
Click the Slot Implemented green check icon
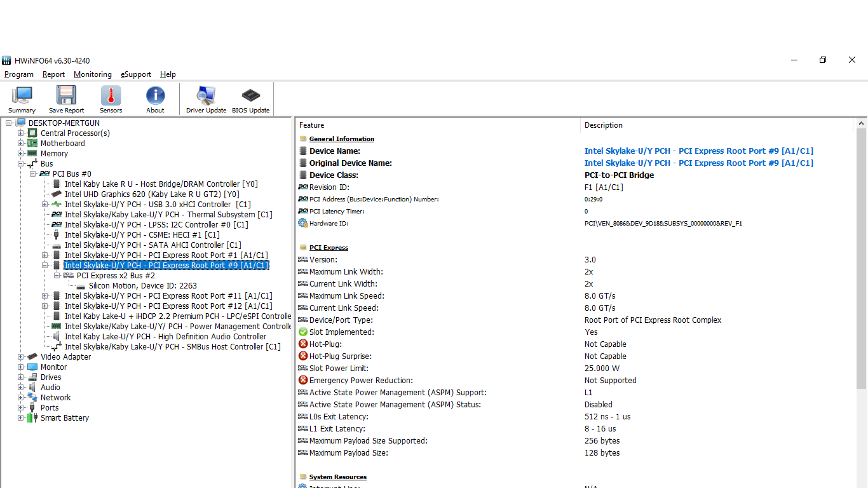pyautogui.click(x=303, y=332)
